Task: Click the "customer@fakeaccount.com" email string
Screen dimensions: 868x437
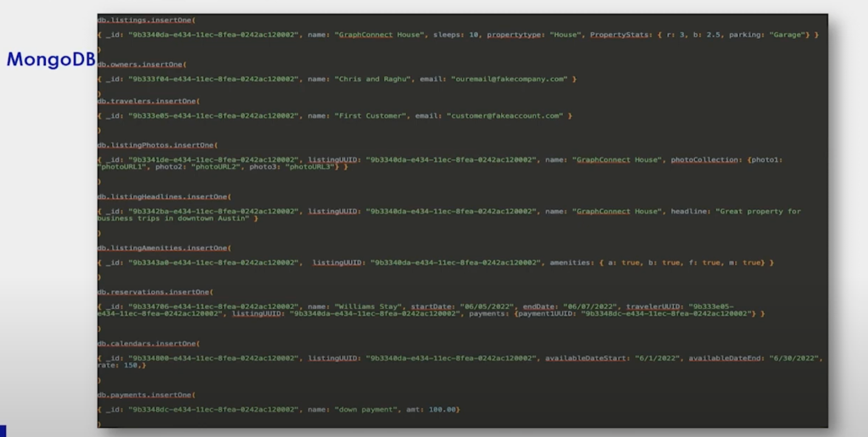Action: [504, 115]
